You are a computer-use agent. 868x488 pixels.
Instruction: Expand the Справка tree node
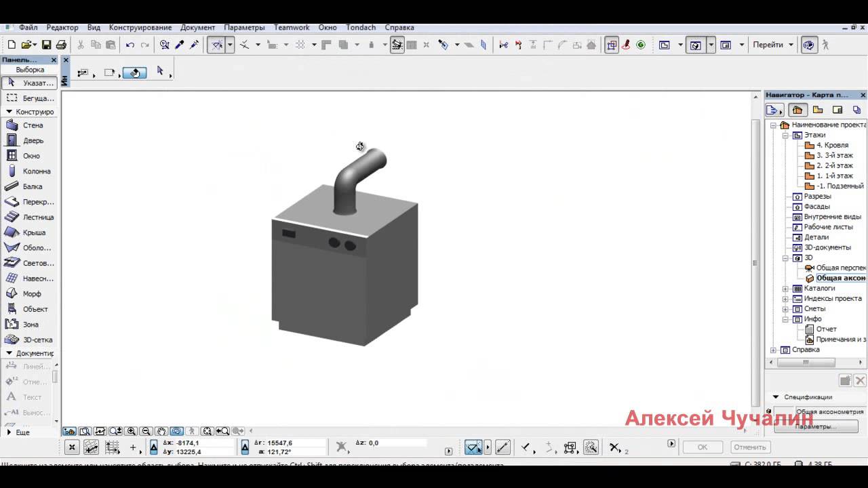tap(774, 350)
